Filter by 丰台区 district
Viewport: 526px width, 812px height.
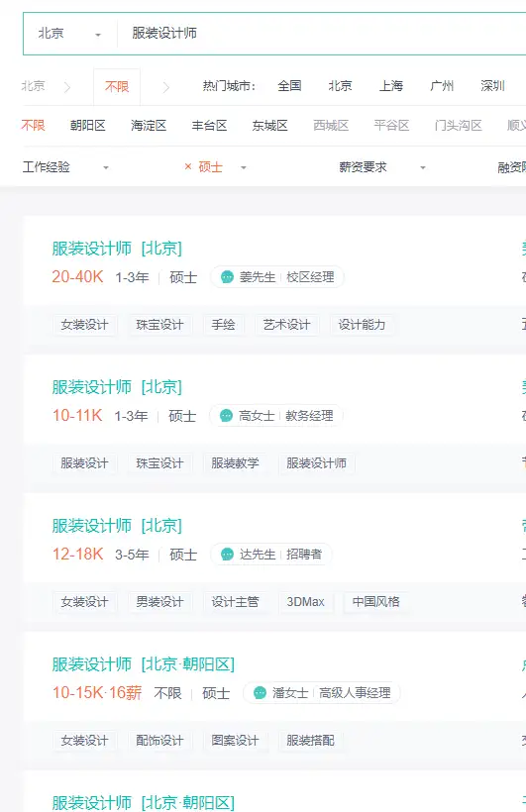point(209,126)
